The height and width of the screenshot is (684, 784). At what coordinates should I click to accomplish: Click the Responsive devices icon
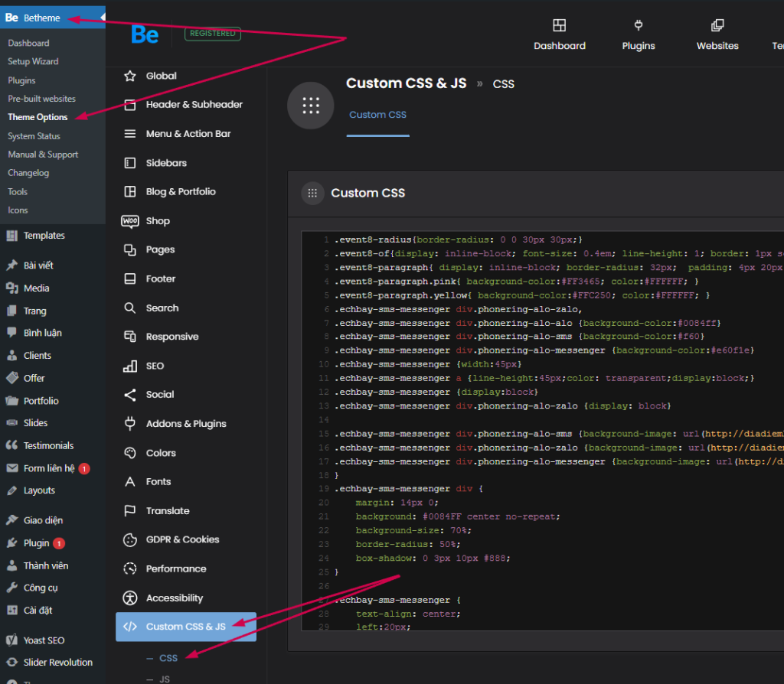(x=130, y=337)
